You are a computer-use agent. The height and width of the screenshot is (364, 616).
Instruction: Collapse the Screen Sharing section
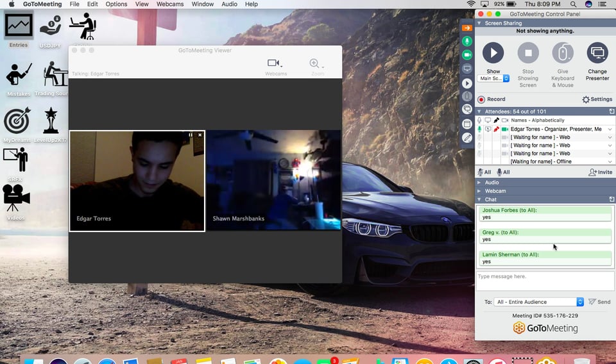tap(479, 23)
